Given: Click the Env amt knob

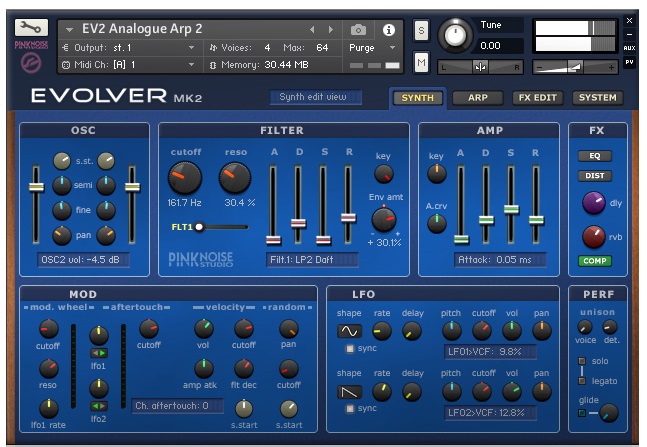Looking at the screenshot, I should click(x=384, y=219).
